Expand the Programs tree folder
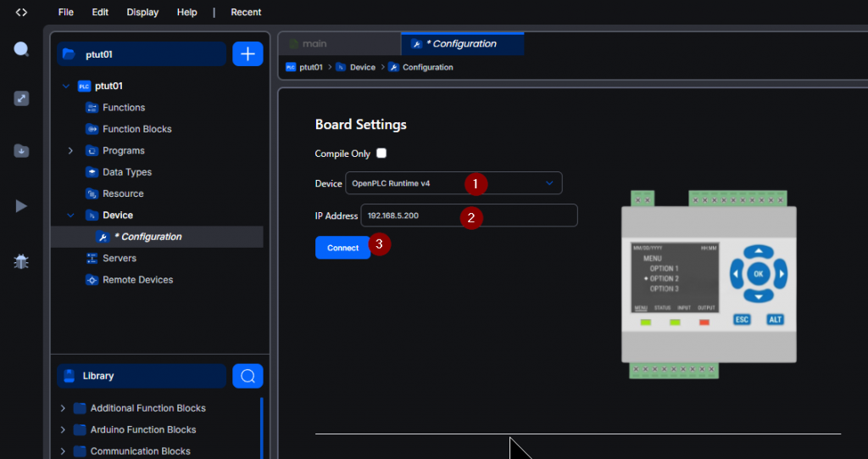868x459 pixels. point(70,151)
